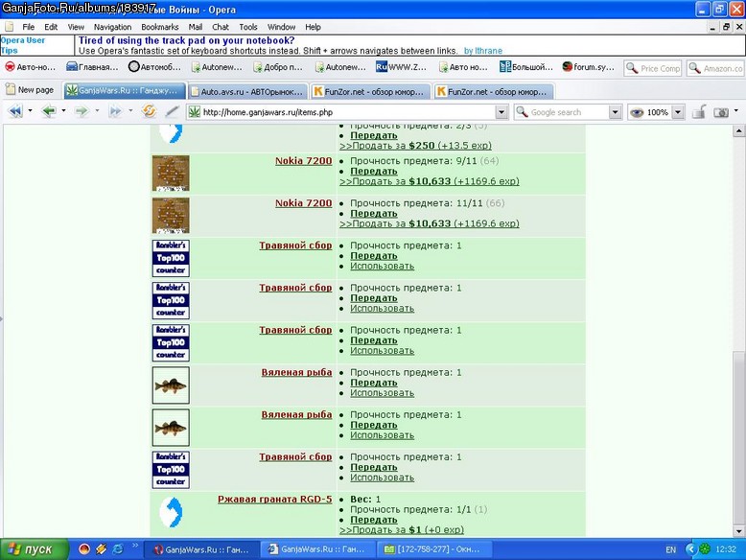Open the Edit menu
746x560 pixels.
pyautogui.click(x=51, y=27)
